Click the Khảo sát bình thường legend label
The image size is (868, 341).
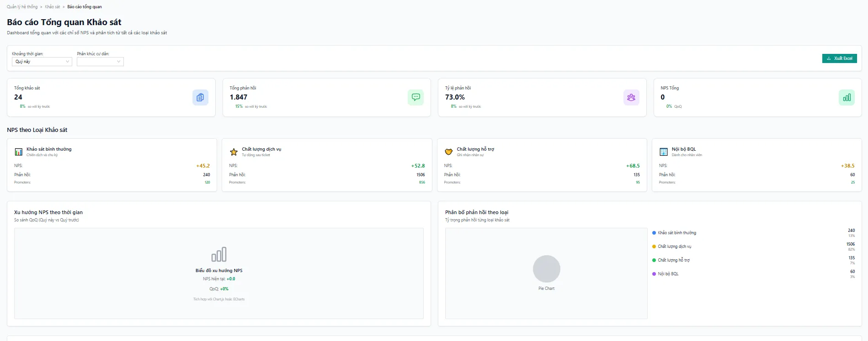[677, 233]
